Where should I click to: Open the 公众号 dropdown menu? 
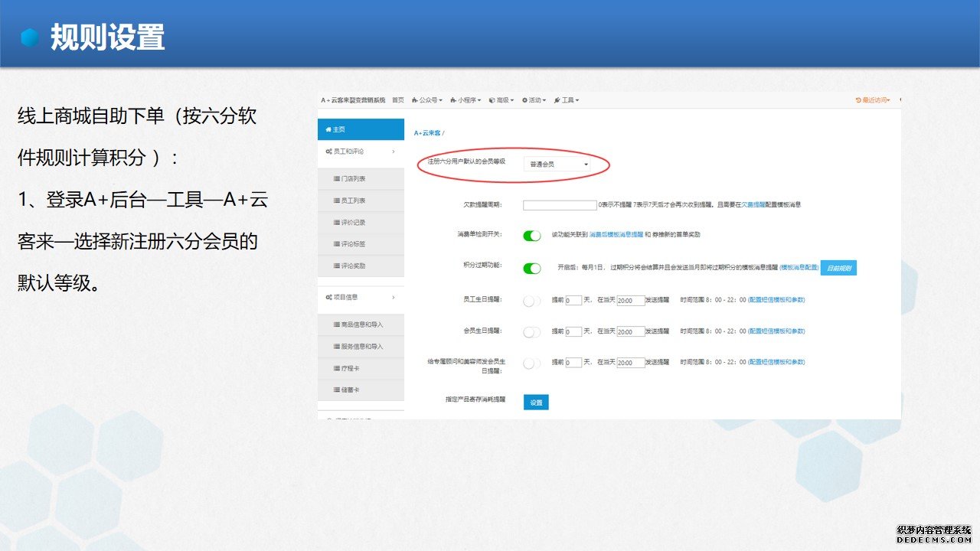point(427,100)
